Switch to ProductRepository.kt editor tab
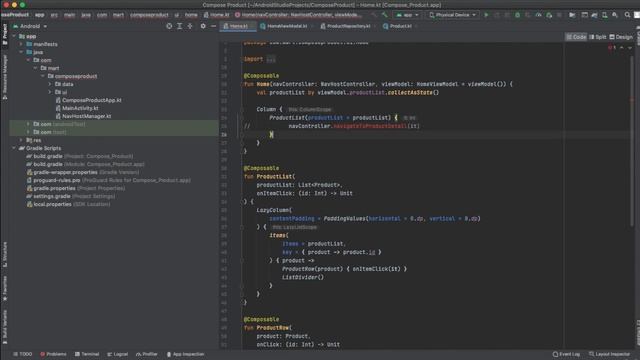Image resolution: width=640 pixels, height=360 pixels. click(348, 26)
